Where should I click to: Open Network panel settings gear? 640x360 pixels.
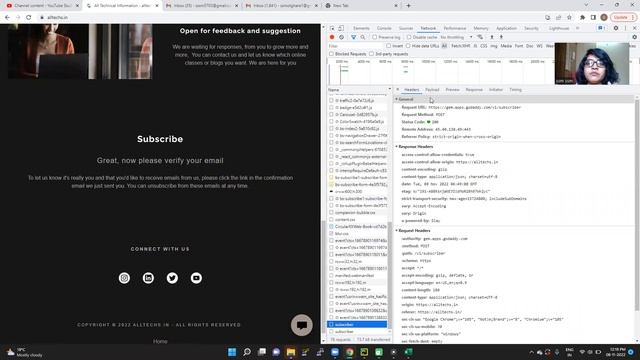pyautogui.click(x=634, y=37)
